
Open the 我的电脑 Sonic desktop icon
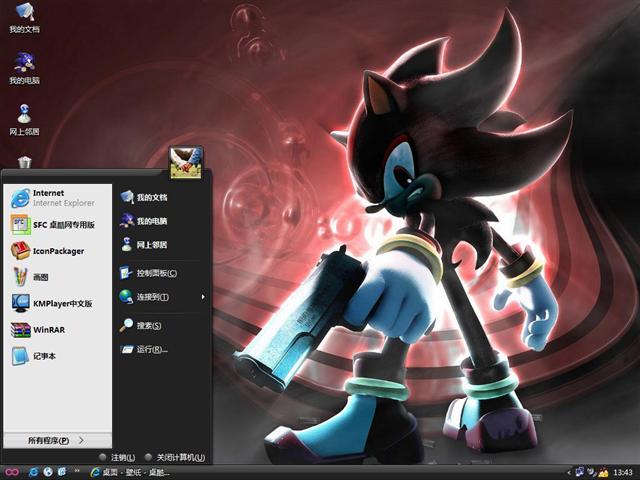click(x=24, y=69)
